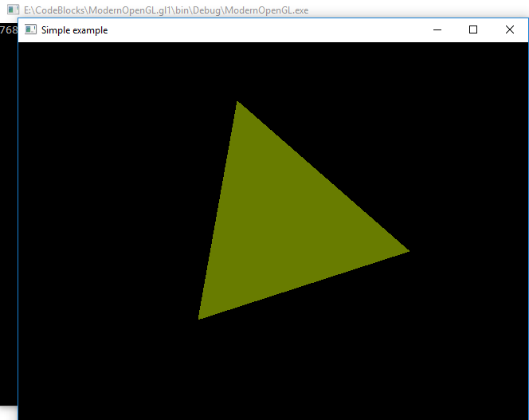Click the 768 text in console window

point(9,29)
